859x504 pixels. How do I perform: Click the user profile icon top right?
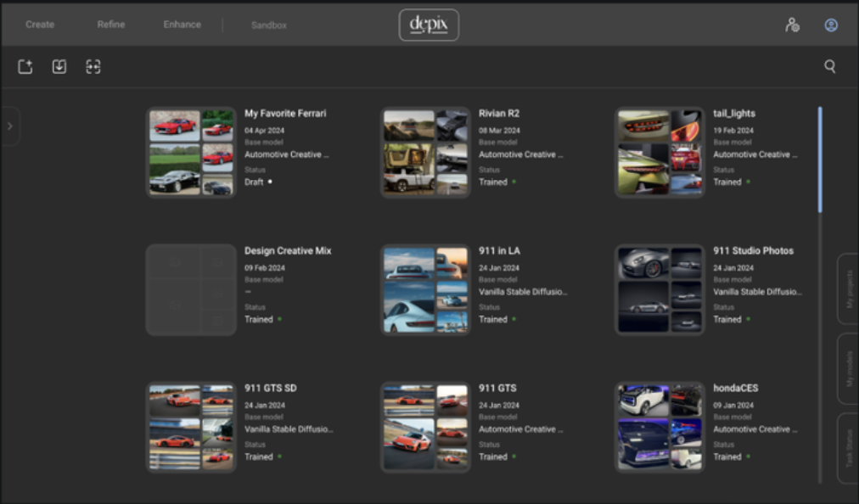point(829,25)
